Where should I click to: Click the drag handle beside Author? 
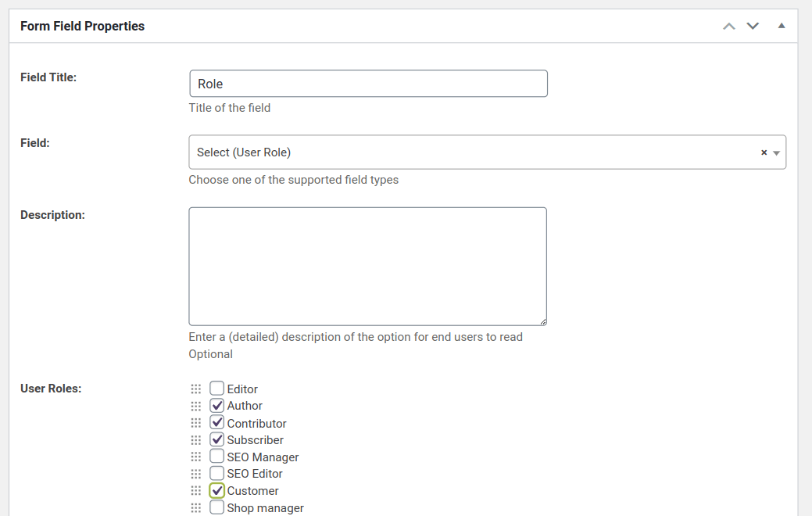pyautogui.click(x=195, y=406)
